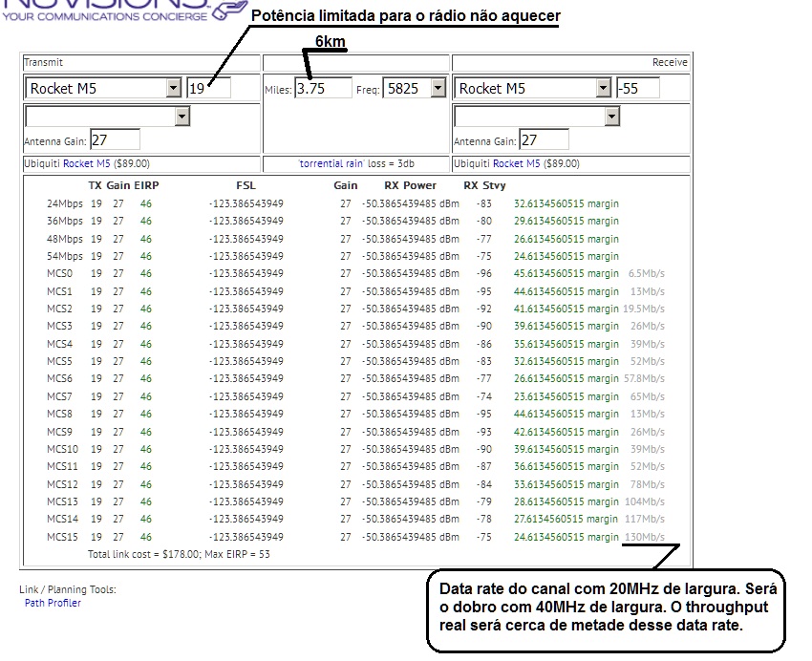Click the Nuvisions logo hand icon
This screenshot has width=812, height=661.
(230, 10)
